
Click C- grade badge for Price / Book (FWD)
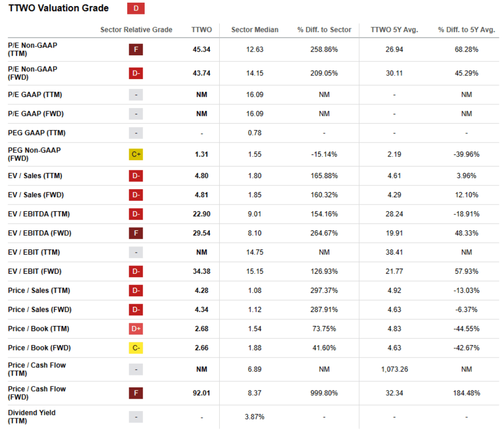[x=135, y=348]
